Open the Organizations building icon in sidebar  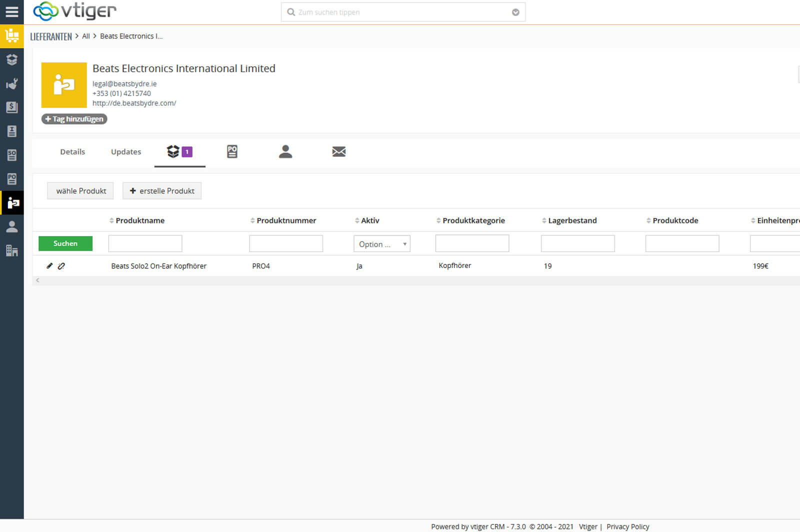11,250
